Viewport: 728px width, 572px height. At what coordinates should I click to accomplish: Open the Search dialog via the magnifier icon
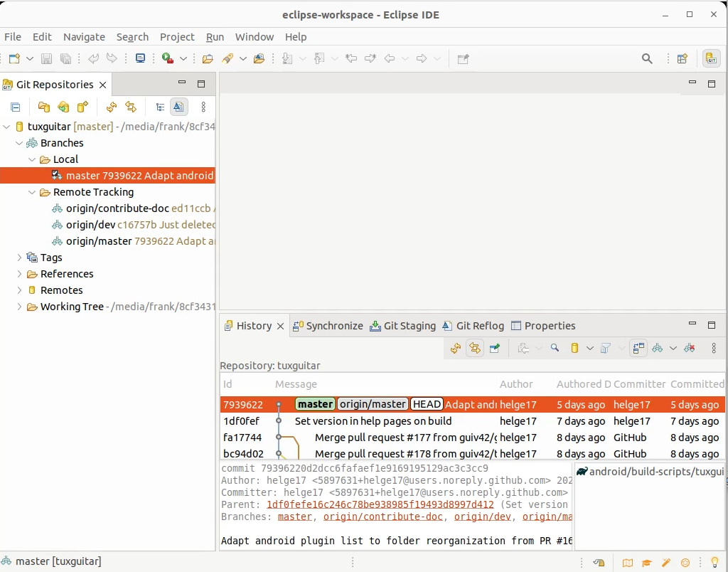tap(647, 58)
